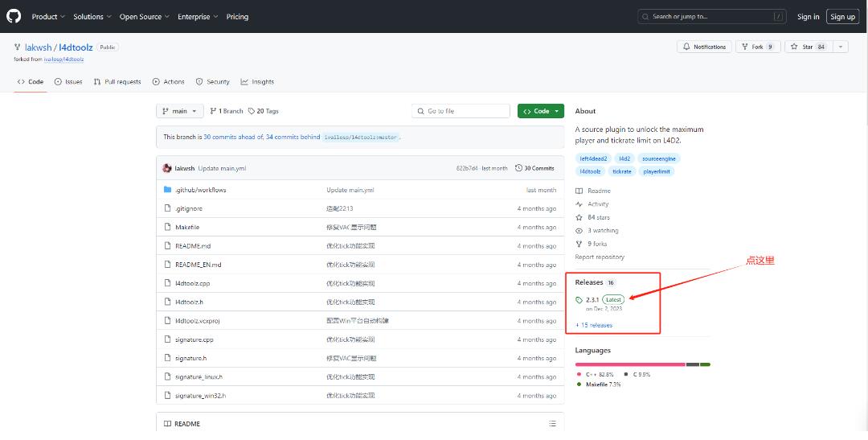Select the Code tab
The width and height of the screenshot is (868, 440).
pos(31,81)
